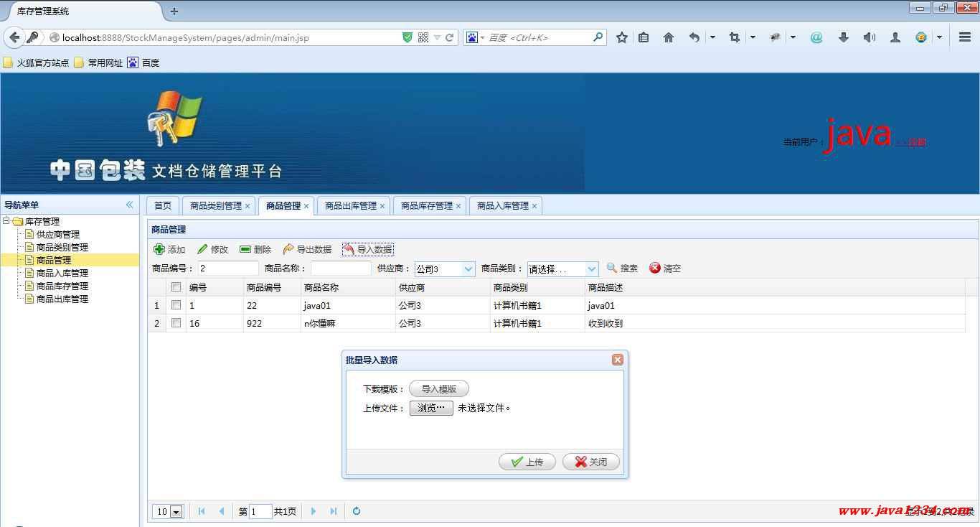Open the supplier (供应商) dropdown
Image resolution: width=980 pixels, height=527 pixels.
pyautogui.click(x=468, y=269)
